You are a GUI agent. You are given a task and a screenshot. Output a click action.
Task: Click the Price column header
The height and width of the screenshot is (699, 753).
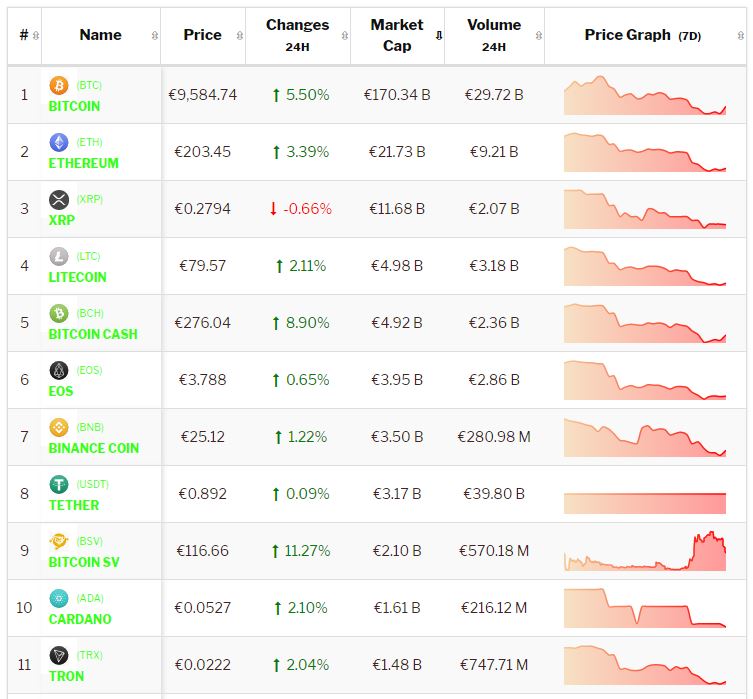203,35
